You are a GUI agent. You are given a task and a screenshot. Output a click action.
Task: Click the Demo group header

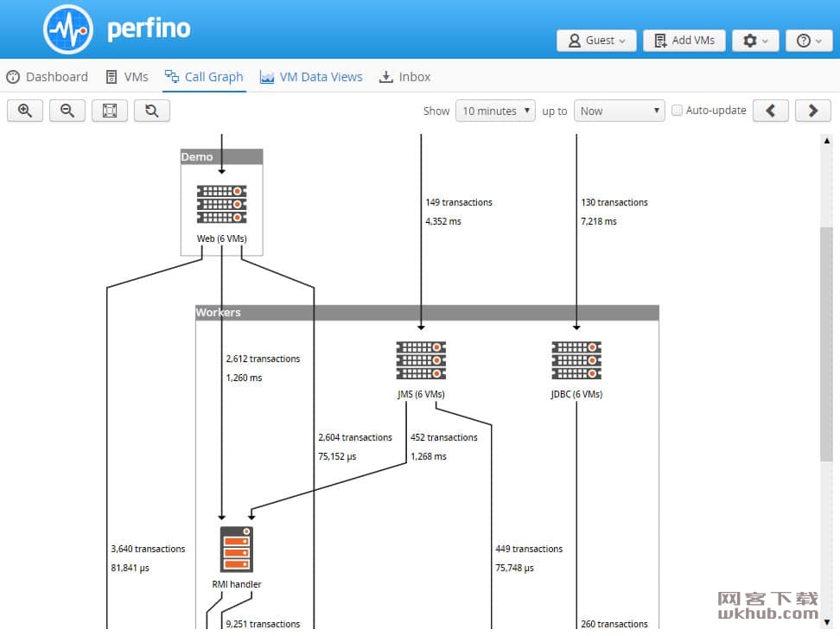pos(222,156)
